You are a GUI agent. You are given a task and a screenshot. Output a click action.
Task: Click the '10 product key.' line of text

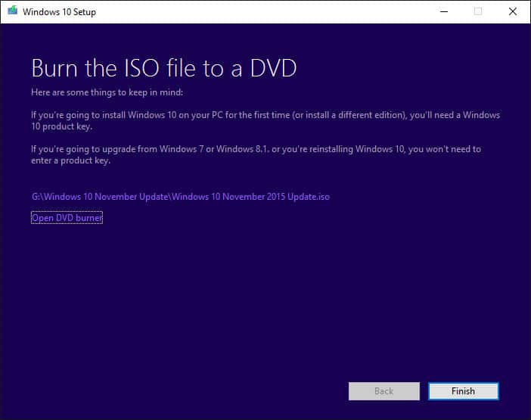click(x=61, y=126)
